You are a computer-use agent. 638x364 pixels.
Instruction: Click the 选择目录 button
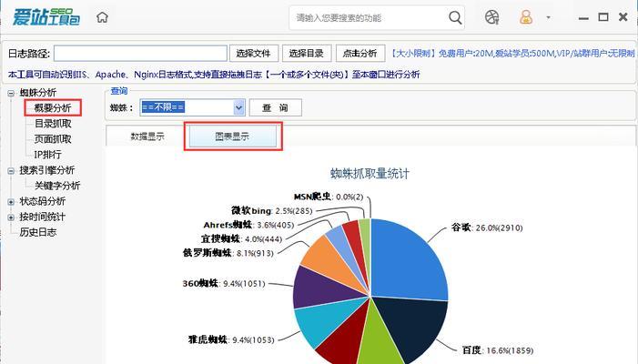tap(307, 54)
